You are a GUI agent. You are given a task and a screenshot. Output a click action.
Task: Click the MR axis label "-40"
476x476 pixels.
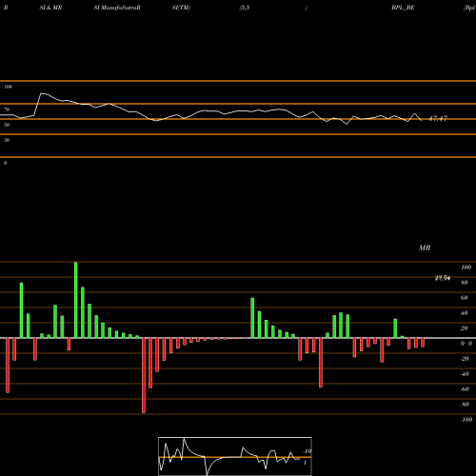pos(465,374)
